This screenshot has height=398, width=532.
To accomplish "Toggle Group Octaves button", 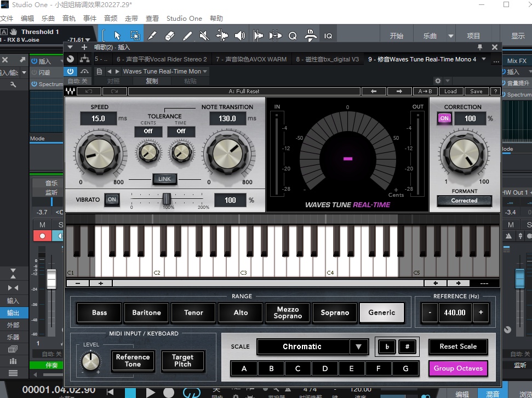I will coord(458,368).
